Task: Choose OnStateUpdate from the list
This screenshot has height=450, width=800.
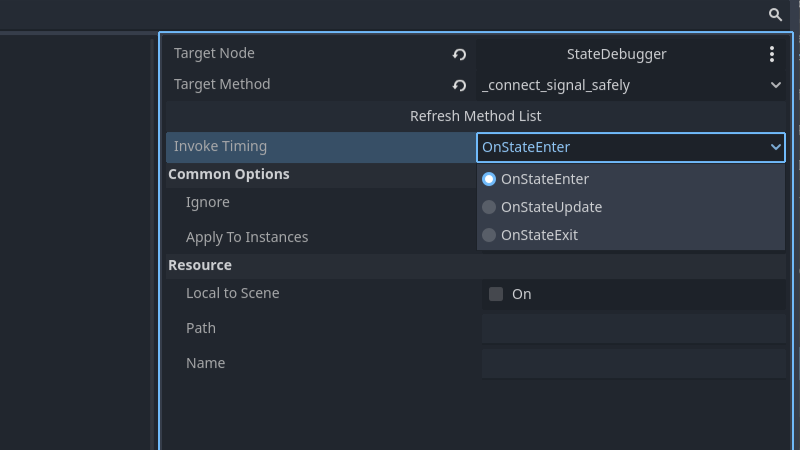Action: (550, 207)
